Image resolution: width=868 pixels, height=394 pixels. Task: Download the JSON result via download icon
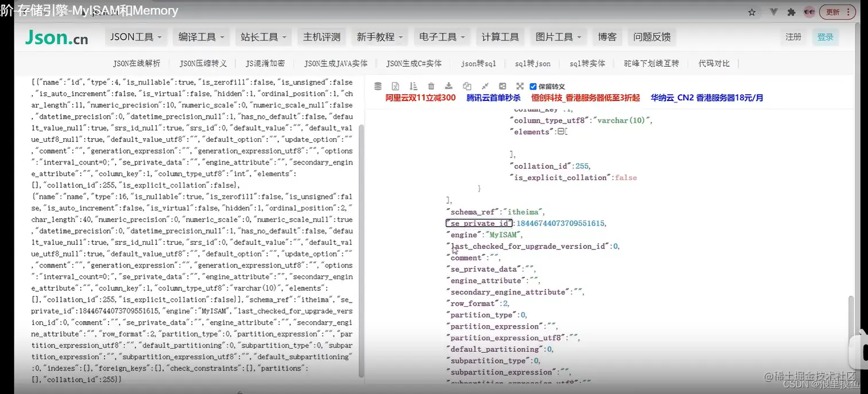pos(449,85)
